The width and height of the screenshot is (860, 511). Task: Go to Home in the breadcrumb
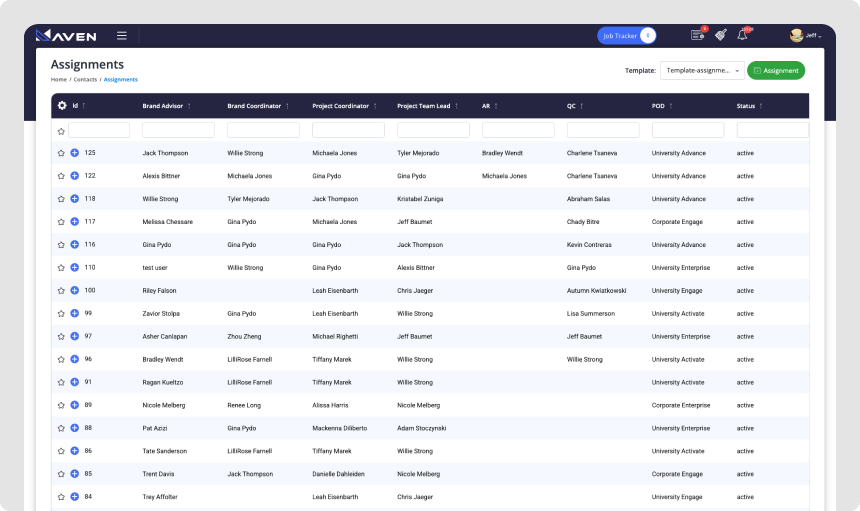pos(59,79)
